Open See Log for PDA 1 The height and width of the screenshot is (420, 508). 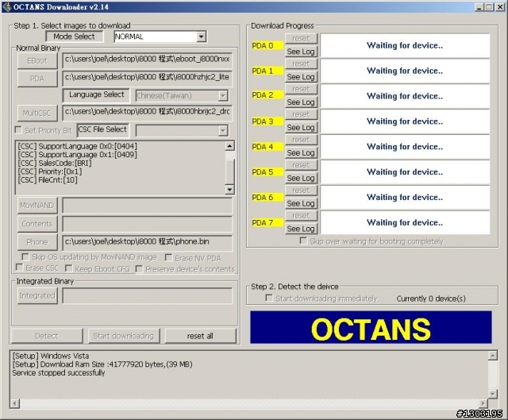point(301,77)
